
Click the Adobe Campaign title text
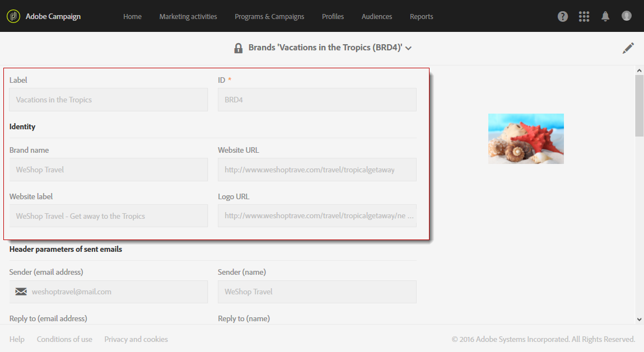click(x=53, y=16)
